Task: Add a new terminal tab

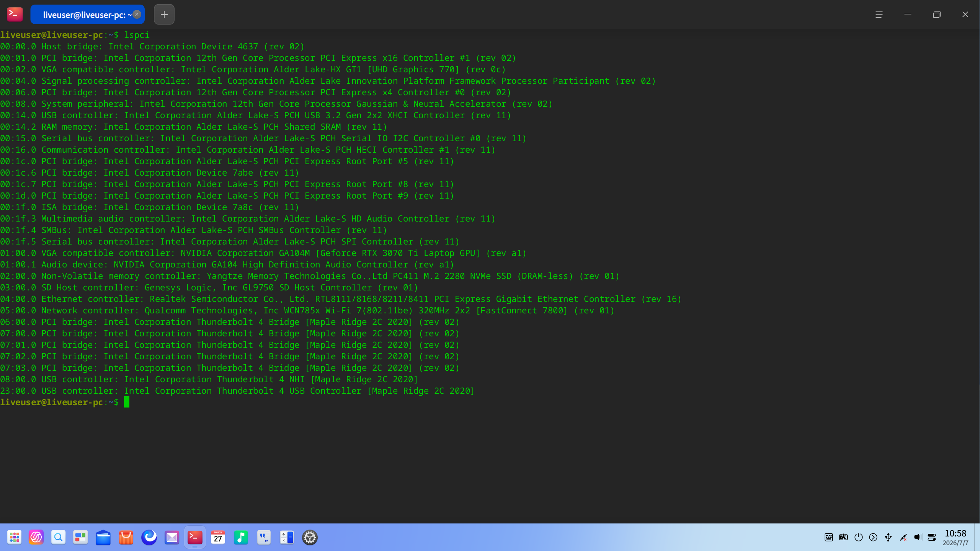Action: click(x=164, y=15)
